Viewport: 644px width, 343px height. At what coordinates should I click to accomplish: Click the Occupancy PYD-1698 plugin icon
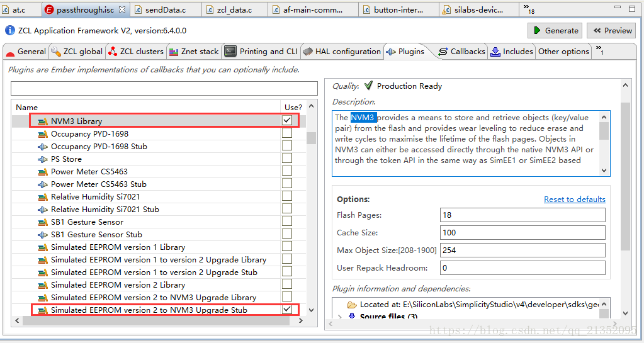[x=43, y=134]
